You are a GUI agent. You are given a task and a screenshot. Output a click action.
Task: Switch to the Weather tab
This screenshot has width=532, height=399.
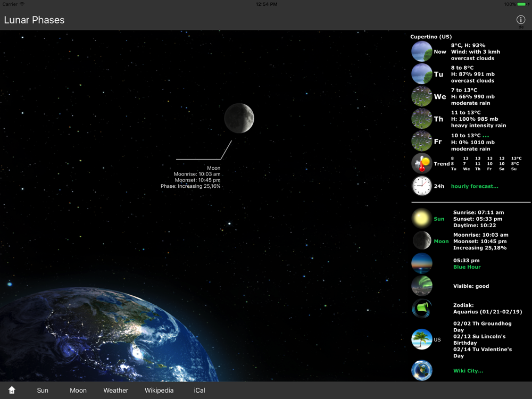click(115, 390)
